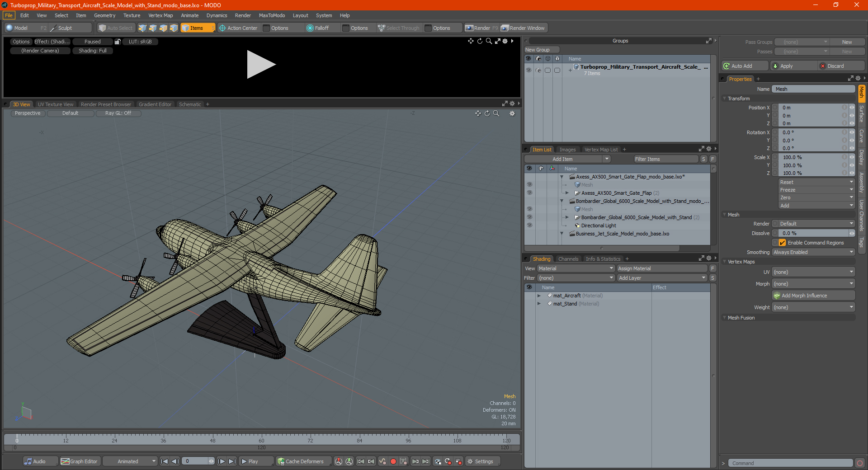Step to previous frame

(175, 461)
